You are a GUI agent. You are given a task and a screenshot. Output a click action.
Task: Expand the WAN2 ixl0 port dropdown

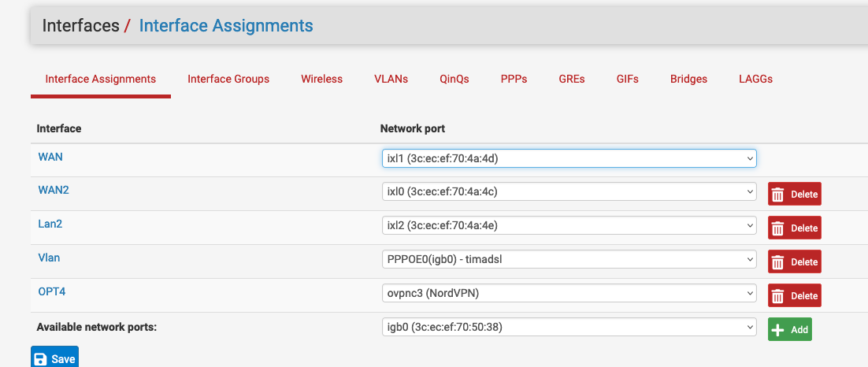(x=569, y=192)
